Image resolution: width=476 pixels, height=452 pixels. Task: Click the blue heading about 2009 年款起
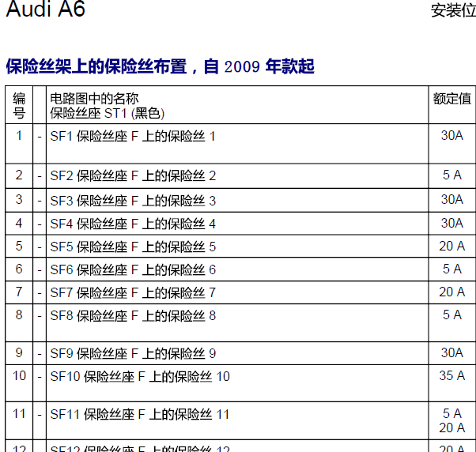click(x=160, y=66)
